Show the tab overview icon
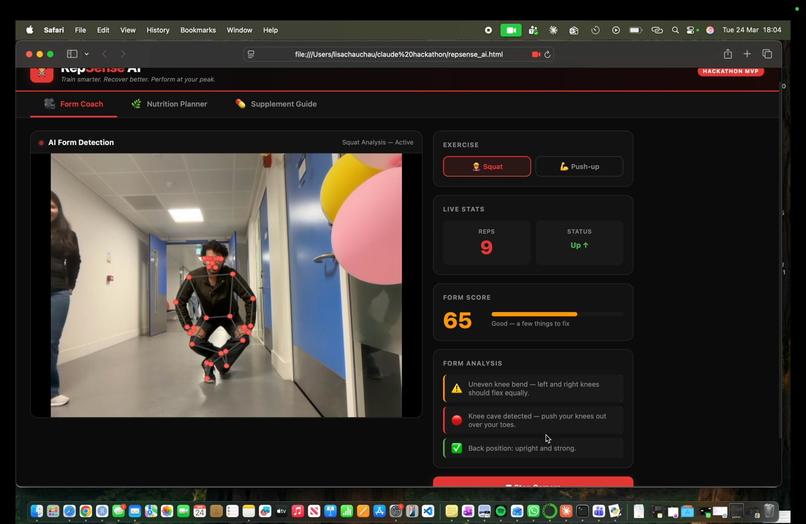Viewport: 806px width, 524px height. click(767, 54)
